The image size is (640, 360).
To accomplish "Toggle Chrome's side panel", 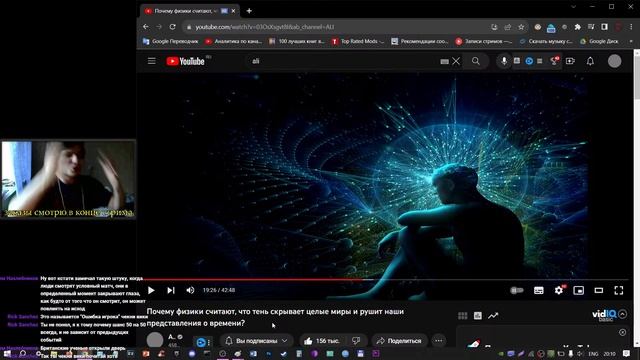I will tap(604, 27).
